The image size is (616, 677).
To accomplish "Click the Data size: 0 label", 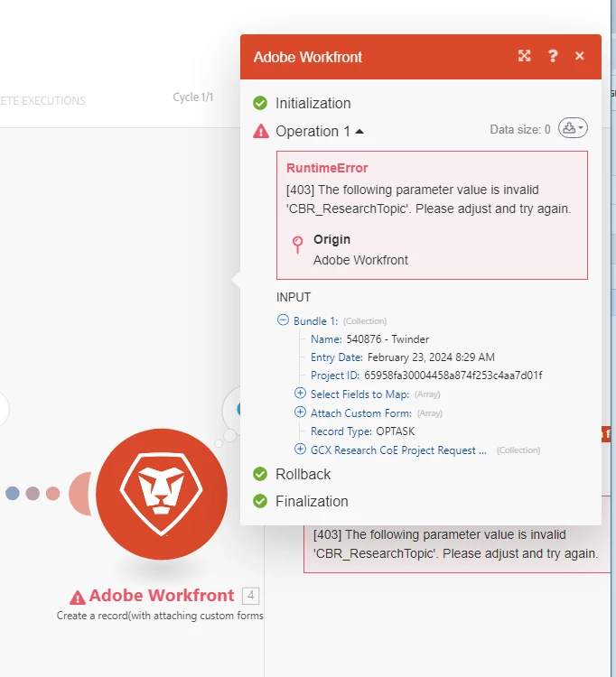I will tap(520, 129).
